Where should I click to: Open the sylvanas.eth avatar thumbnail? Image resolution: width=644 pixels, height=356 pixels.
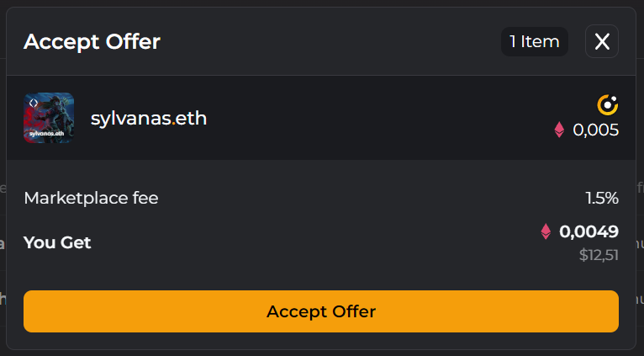pos(49,118)
